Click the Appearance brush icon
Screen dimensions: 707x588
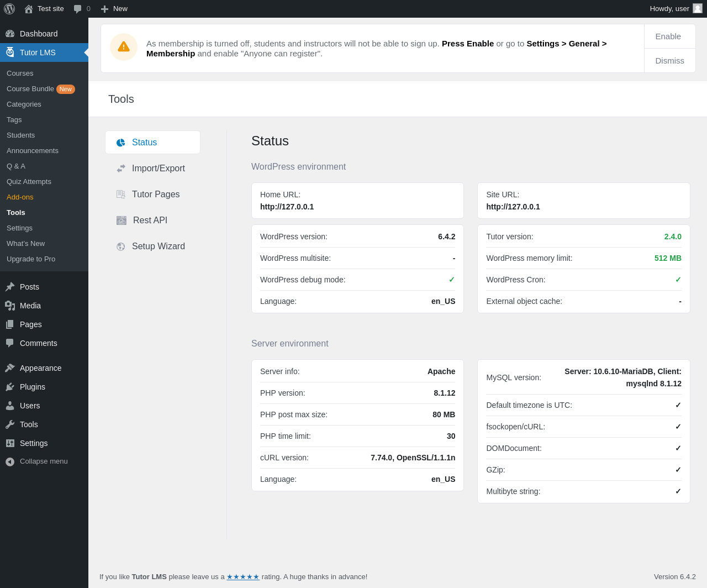pos(10,368)
